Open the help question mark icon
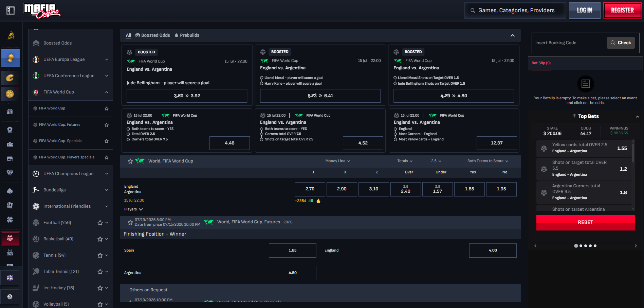This screenshot has height=308, width=644. pos(10,297)
